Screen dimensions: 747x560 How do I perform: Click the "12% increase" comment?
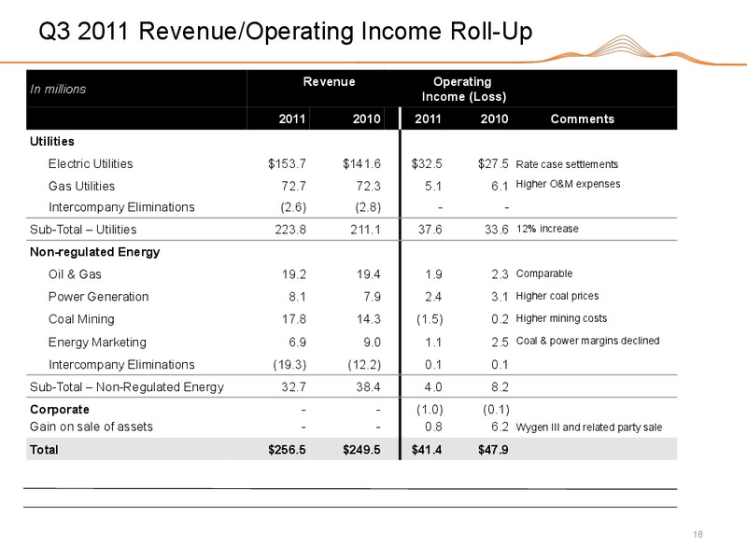(547, 229)
